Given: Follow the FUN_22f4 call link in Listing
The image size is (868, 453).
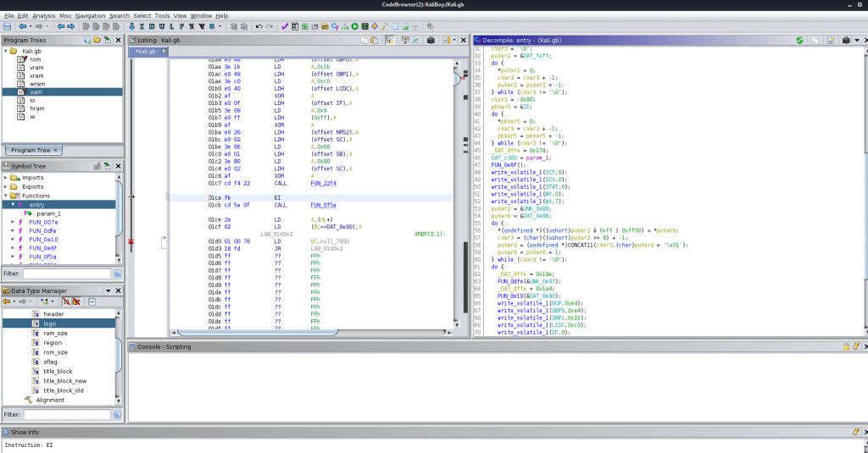Looking at the screenshot, I should (x=323, y=183).
